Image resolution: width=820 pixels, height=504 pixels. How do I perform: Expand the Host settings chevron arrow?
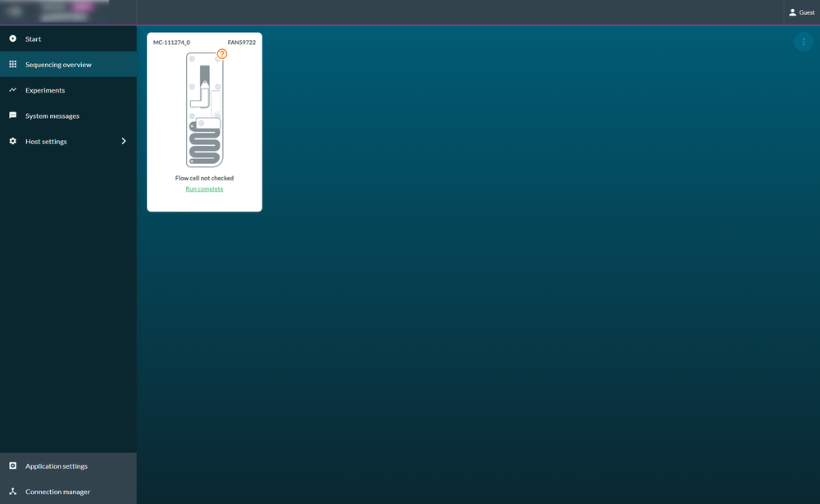coord(124,141)
